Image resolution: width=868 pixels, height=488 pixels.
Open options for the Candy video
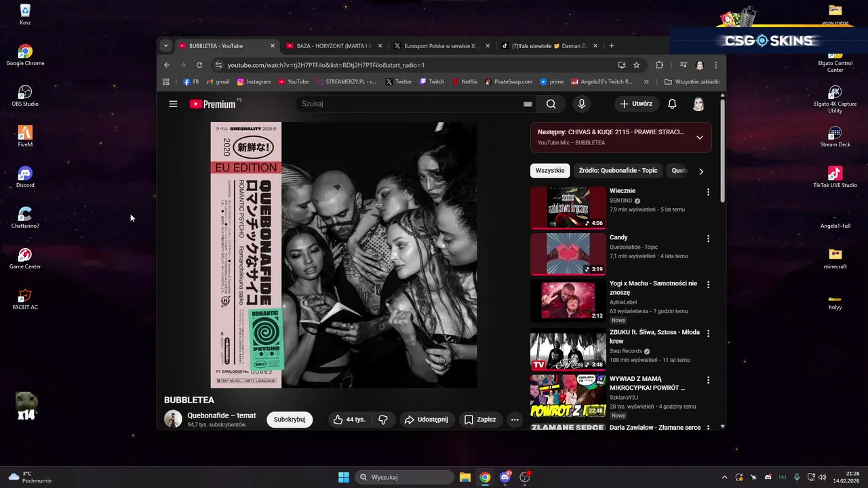(x=708, y=239)
